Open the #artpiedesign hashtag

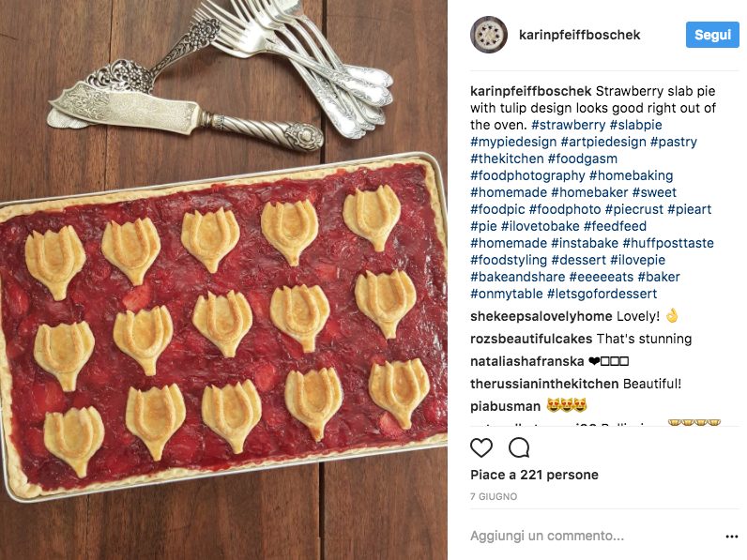pos(603,142)
